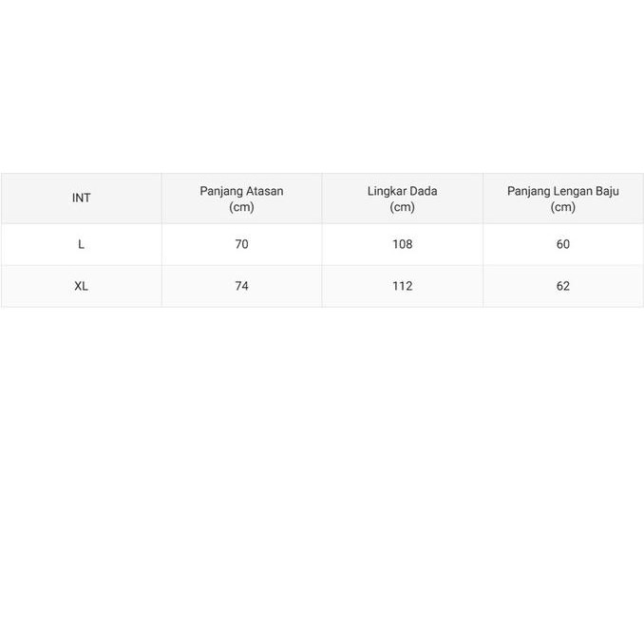Click the Panjang Lengan Baju column header

(563, 191)
